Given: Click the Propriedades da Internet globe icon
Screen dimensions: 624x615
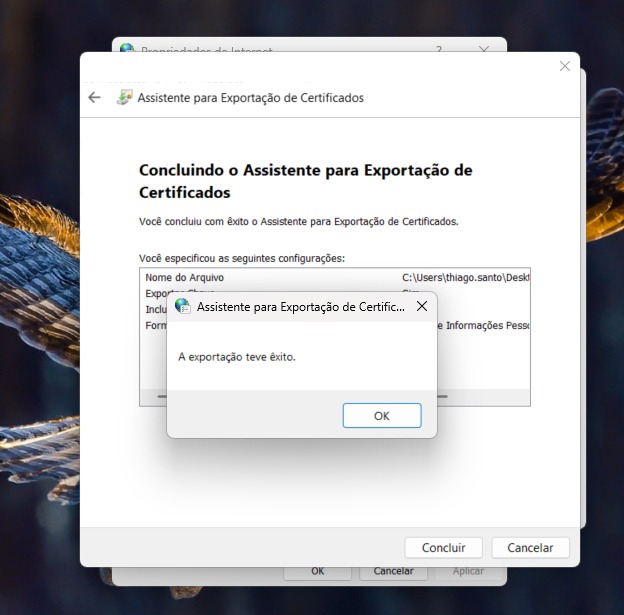Looking at the screenshot, I should pos(127,48).
